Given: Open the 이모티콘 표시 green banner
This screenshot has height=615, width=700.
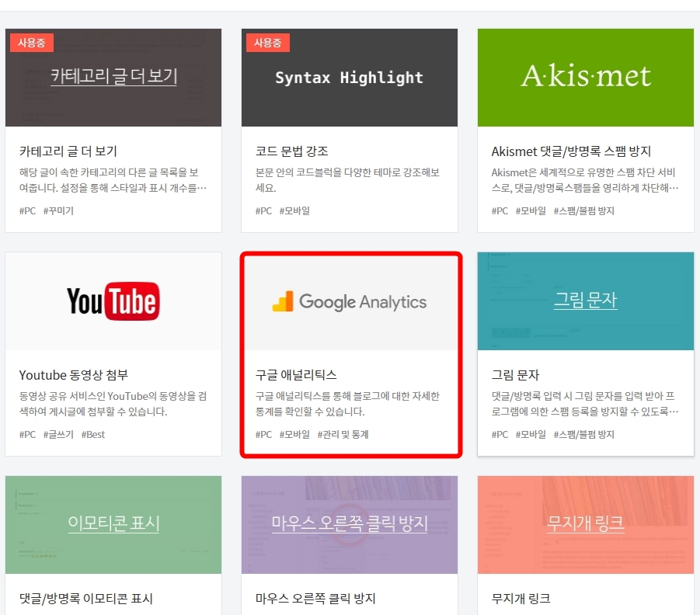Looking at the screenshot, I should [x=113, y=525].
